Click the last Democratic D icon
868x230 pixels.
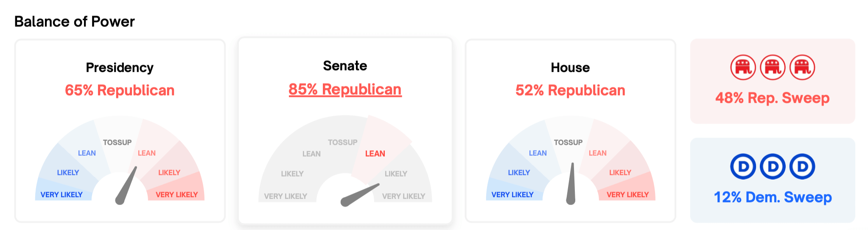click(x=802, y=166)
